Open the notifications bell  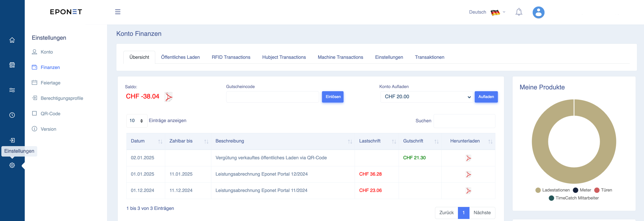[519, 12]
